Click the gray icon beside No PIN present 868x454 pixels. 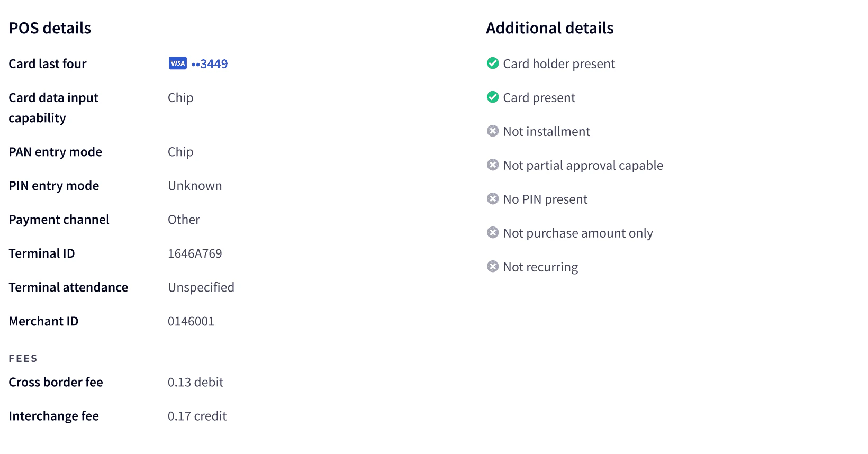coord(493,198)
